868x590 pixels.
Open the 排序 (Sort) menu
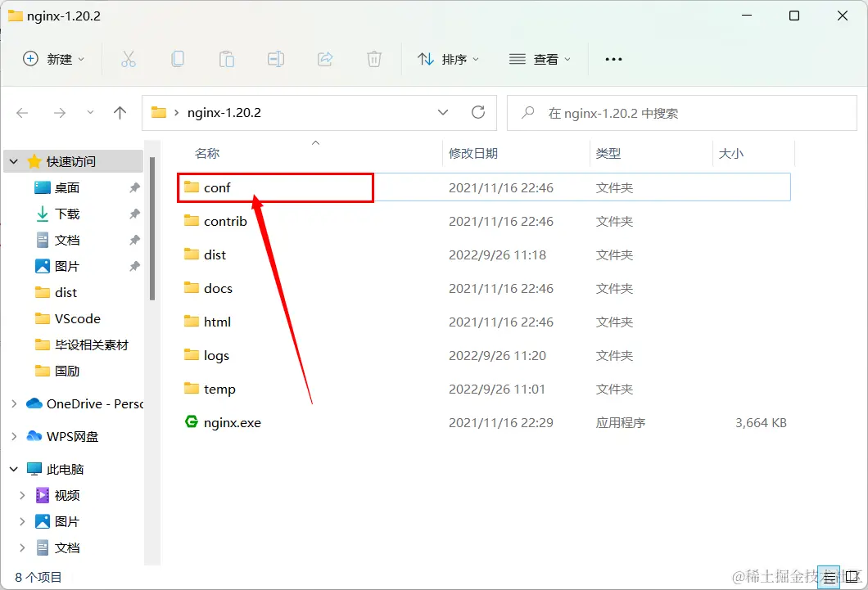pyautogui.click(x=448, y=59)
